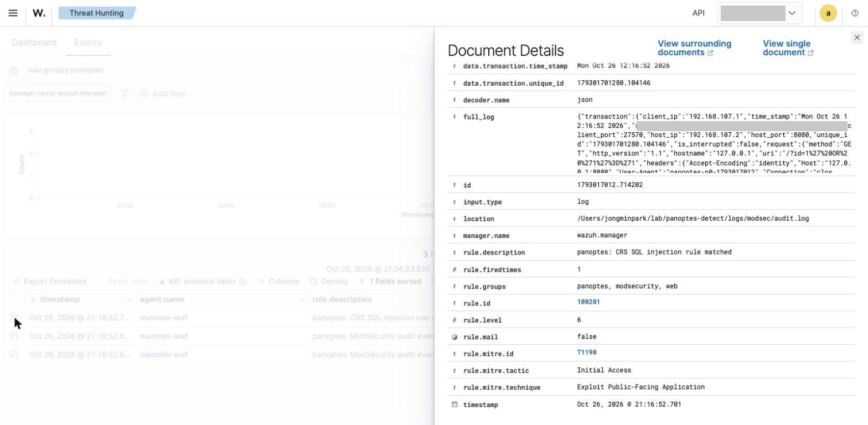Close the Document Details flyout
The width and height of the screenshot is (868, 425).
857,38
